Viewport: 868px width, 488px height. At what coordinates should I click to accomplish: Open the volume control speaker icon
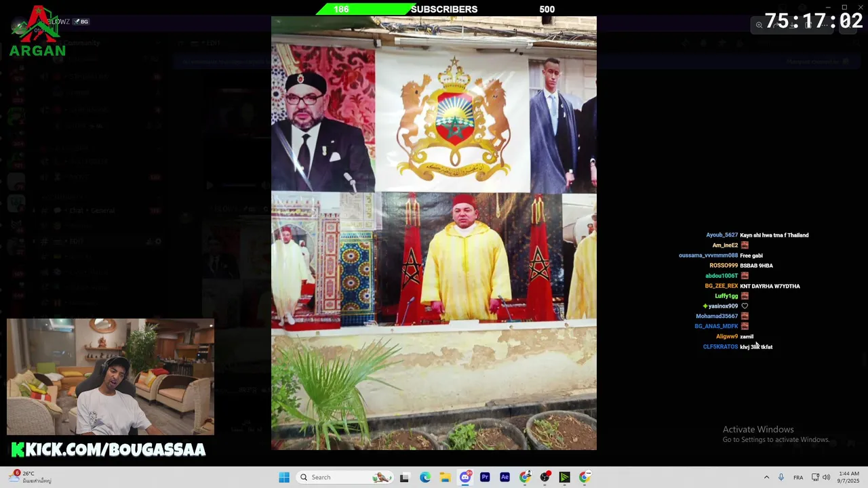click(x=826, y=477)
